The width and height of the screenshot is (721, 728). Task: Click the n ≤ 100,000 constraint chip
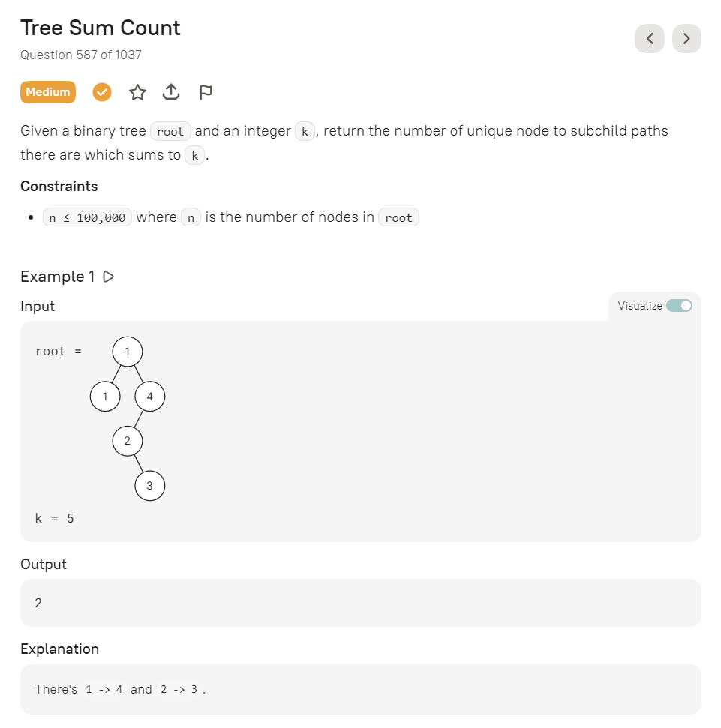87,218
